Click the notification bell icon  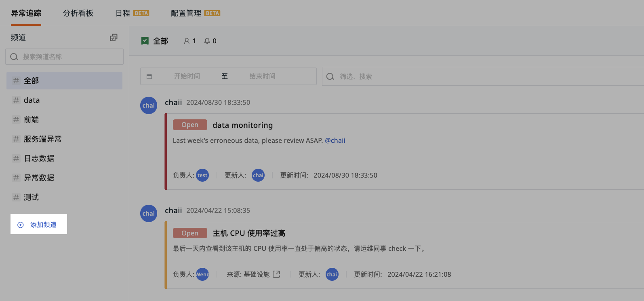(x=207, y=41)
